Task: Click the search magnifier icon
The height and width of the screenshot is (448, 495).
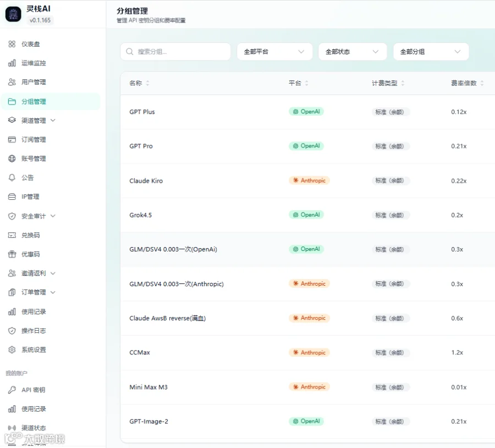Action: point(130,52)
